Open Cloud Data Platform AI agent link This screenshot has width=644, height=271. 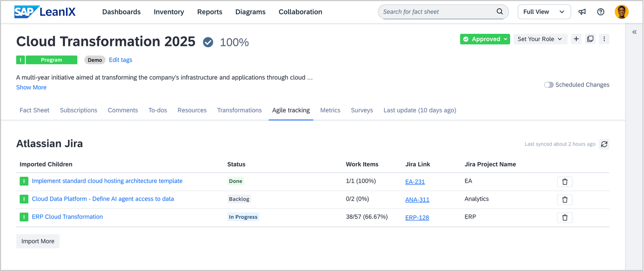coord(103,199)
